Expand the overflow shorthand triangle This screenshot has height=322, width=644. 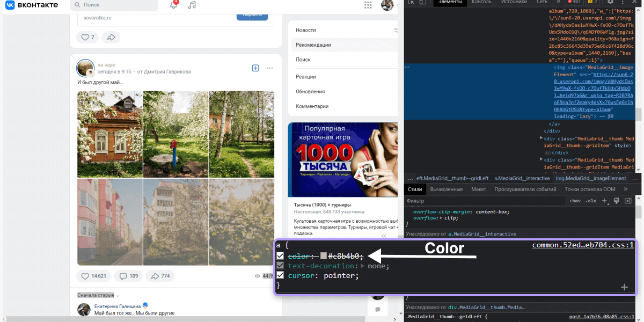pyautogui.click(x=441, y=218)
